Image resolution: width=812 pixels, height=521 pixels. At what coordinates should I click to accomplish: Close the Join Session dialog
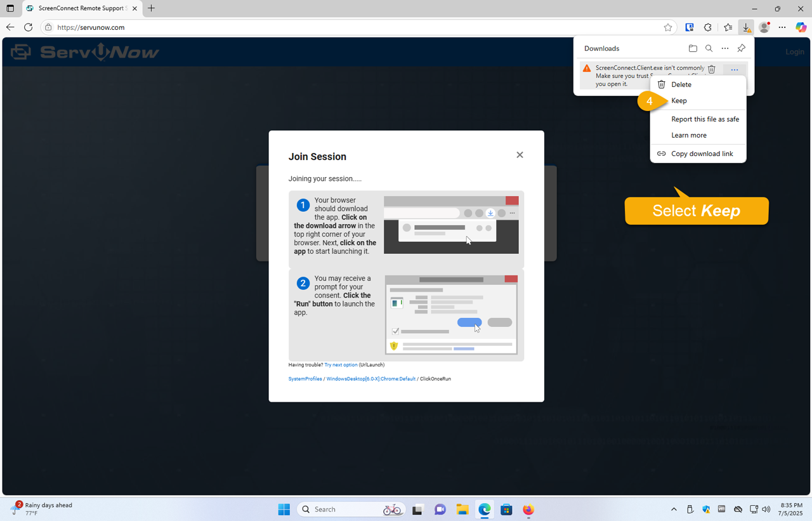click(x=520, y=155)
